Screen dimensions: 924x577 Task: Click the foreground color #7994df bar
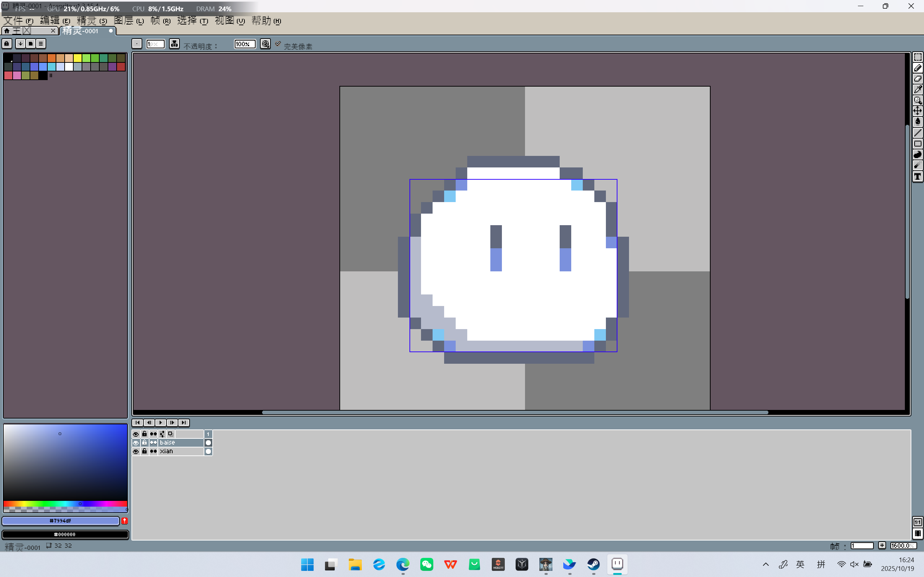click(x=61, y=520)
